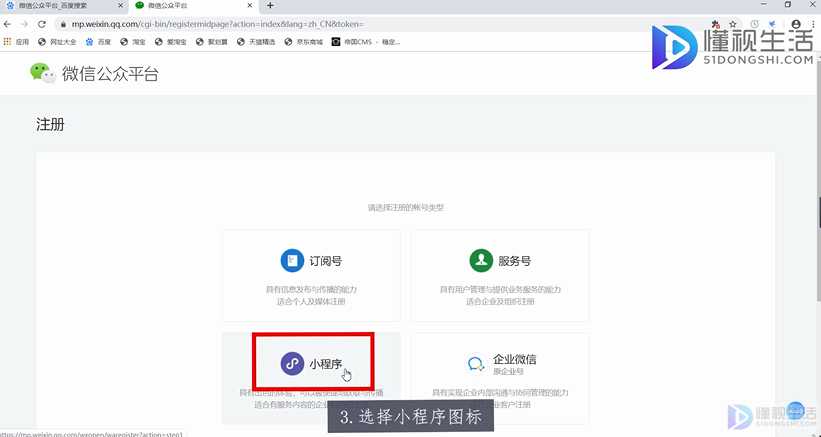821x437 pixels.
Task: Bookmark this page with the star icon
Action: pos(734,24)
